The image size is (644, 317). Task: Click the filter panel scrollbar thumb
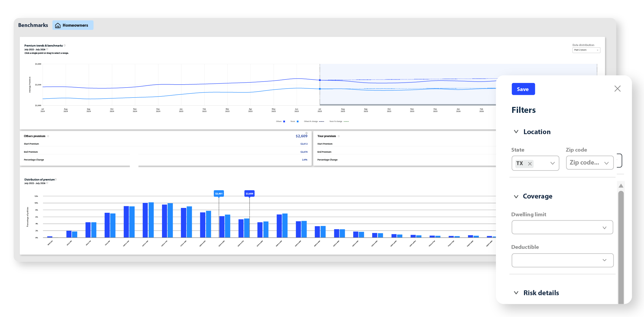point(621,247)
